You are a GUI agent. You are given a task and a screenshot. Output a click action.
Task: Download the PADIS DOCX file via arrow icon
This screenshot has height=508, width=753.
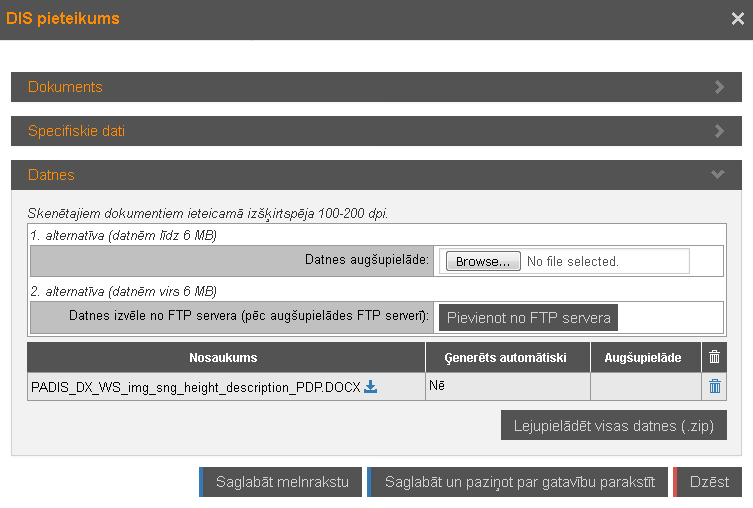[370, 387]
